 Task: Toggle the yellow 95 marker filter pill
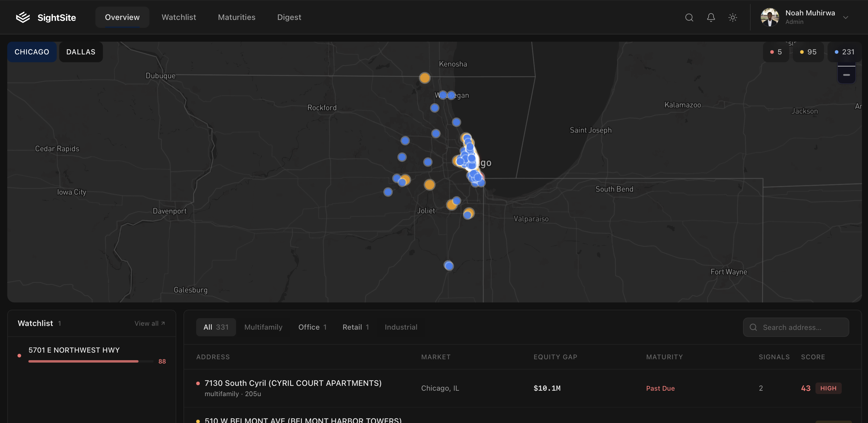pyautogui.click(x=808, y=52)
